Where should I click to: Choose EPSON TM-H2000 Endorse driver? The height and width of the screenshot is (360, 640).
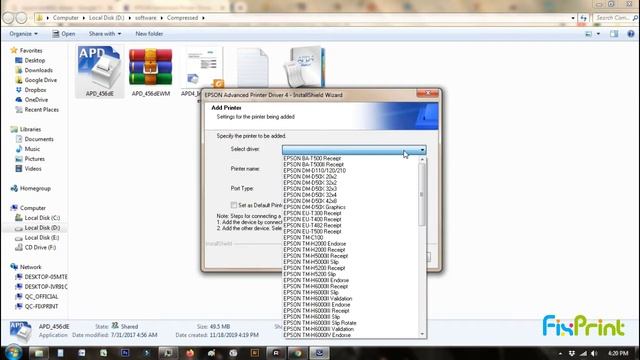[x=315, y=244]
